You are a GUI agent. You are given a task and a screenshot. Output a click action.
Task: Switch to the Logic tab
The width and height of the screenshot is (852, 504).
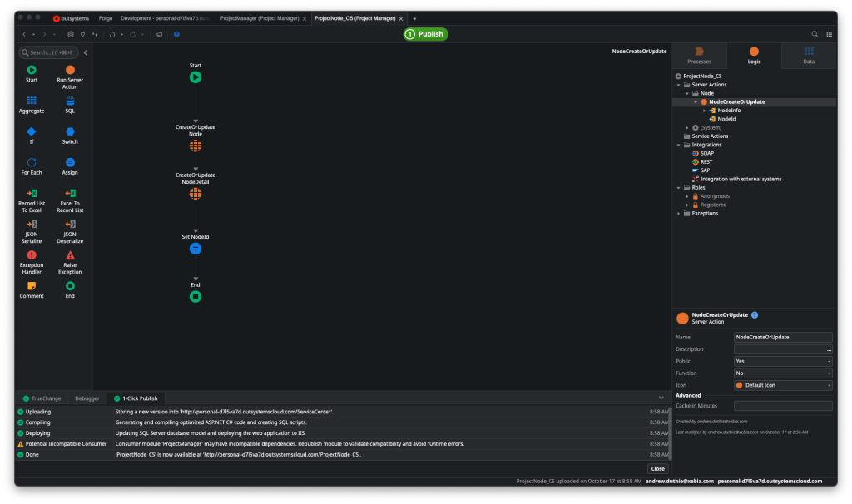[x=754, y=56]
